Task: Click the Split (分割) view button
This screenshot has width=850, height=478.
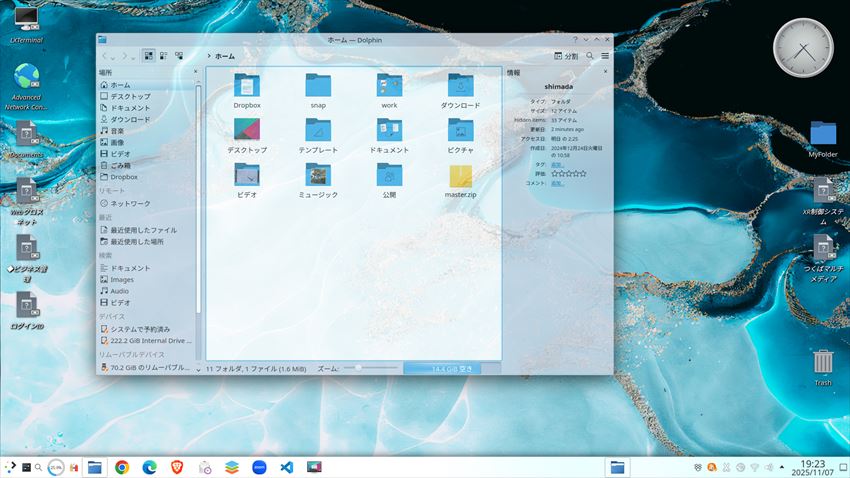Action: click(566, 56)
